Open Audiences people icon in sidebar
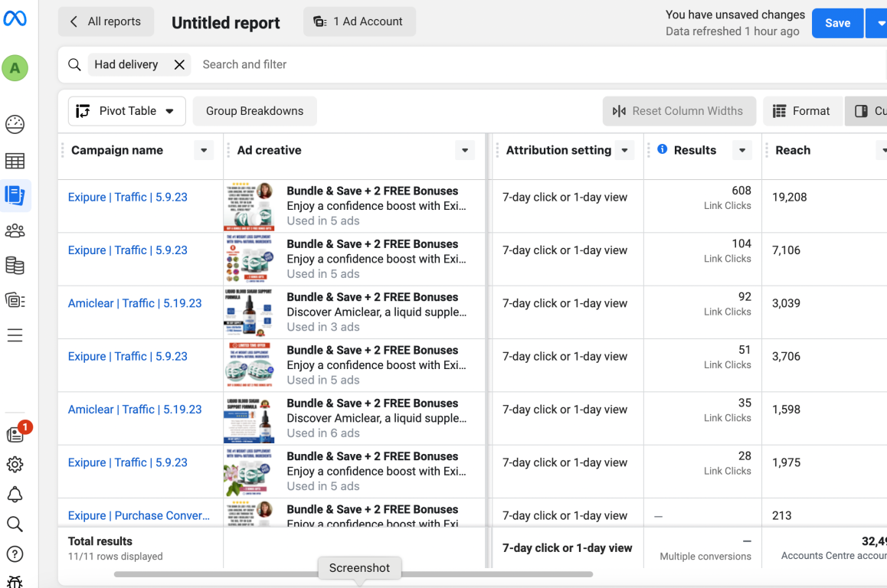Image resolution: width=887 pixels, height=588 pixels. [15, 230]
